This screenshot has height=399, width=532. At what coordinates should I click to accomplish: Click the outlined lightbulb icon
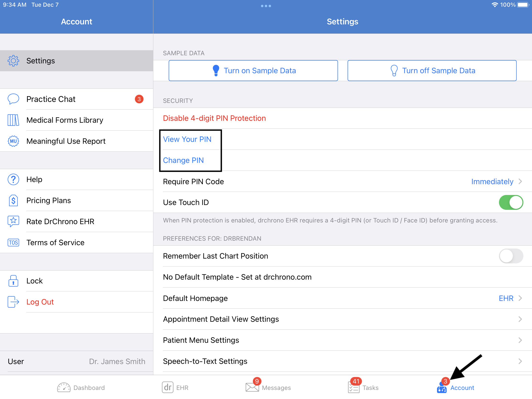[x=394, y=71]
